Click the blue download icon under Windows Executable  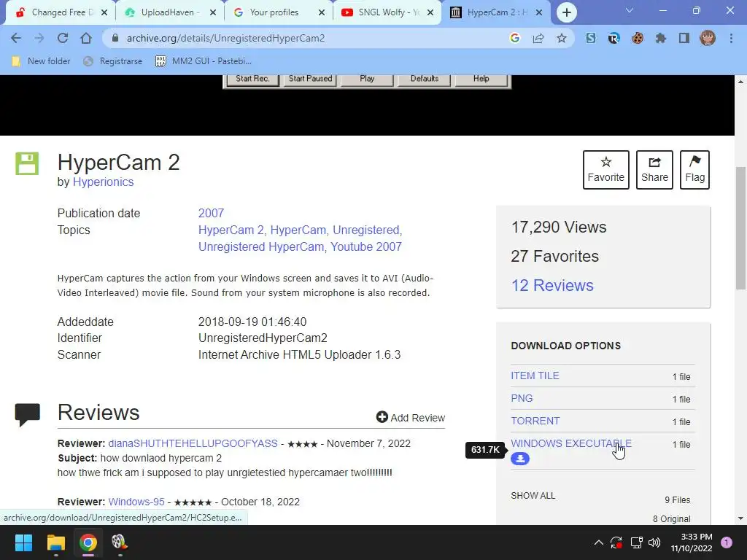519,459
